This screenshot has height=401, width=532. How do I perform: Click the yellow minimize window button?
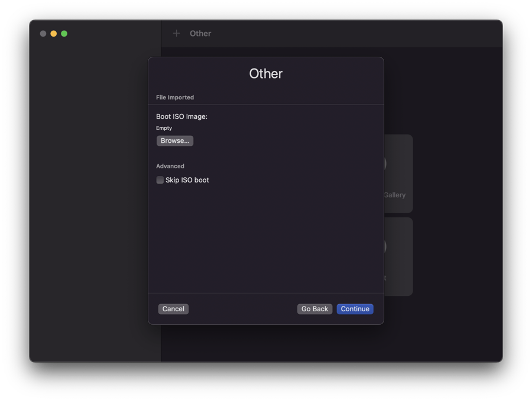click(54, 34)
